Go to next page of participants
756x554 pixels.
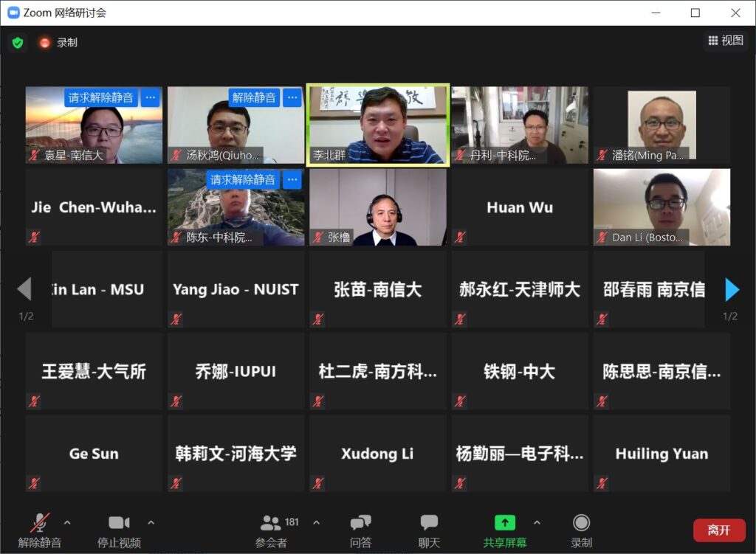pyautogui.click(x=732, y=289)
